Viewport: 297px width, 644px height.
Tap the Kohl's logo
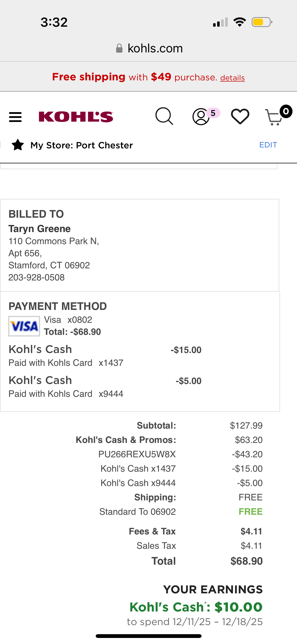click(x=76, y=117)
